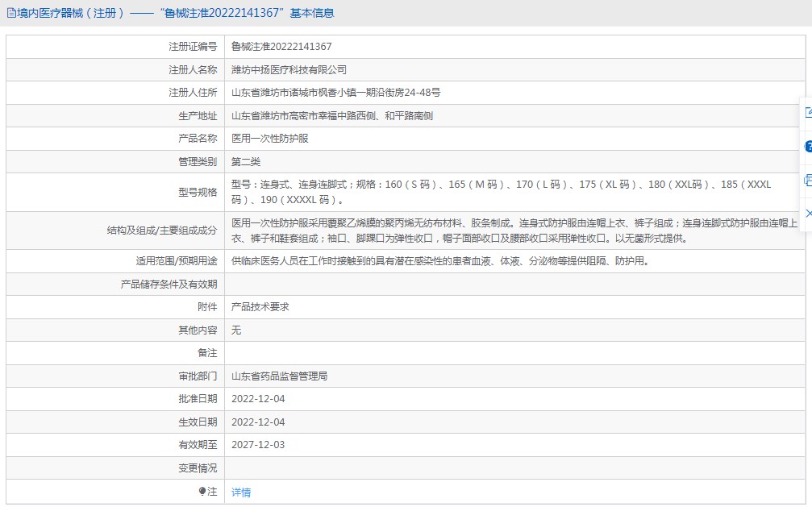Click the blue question mark help icon
Screen dimensions: 812x507
[809, 147]
